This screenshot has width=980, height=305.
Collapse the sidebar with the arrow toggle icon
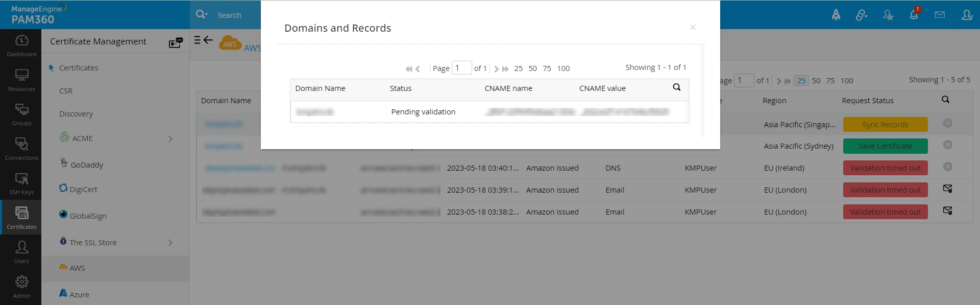(x=203, y=40)
